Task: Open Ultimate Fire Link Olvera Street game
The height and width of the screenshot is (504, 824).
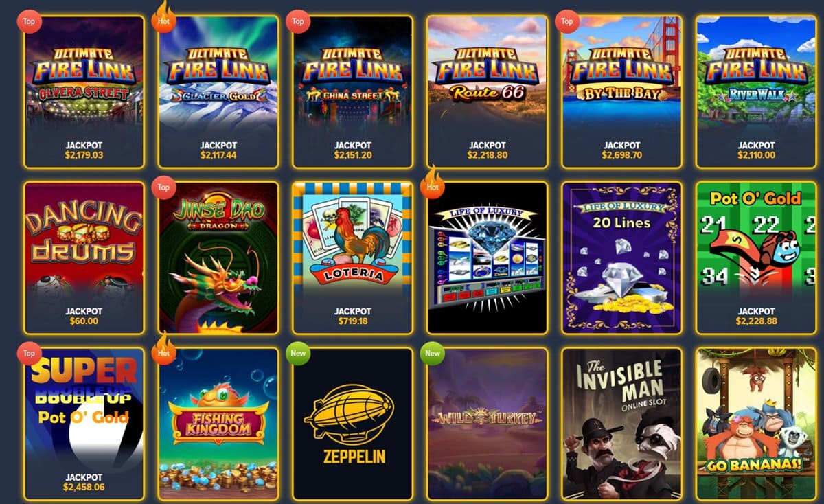Action: (x=84, y=92)
